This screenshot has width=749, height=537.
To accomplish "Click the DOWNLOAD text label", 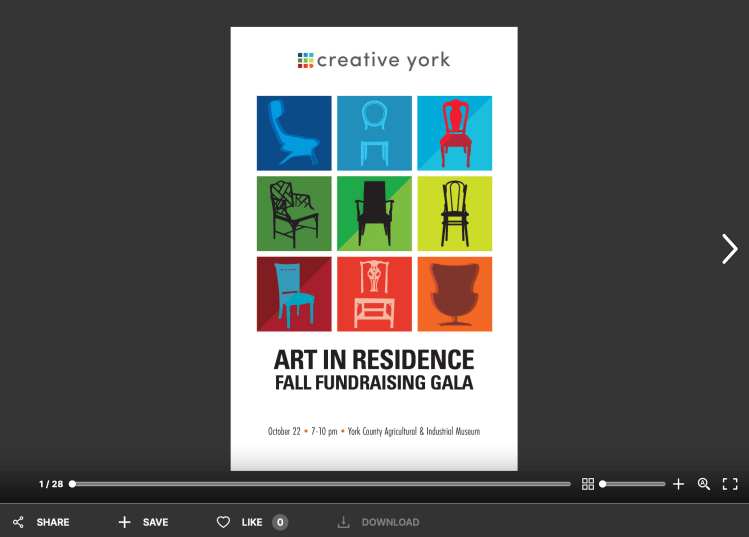I will tap(390, 522).
